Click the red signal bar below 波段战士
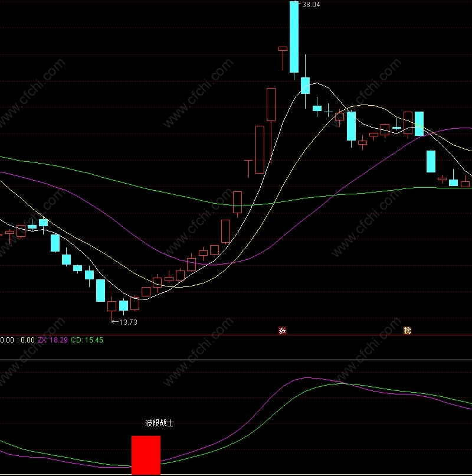Screen dimensions: 472x476 pos(146,455)
